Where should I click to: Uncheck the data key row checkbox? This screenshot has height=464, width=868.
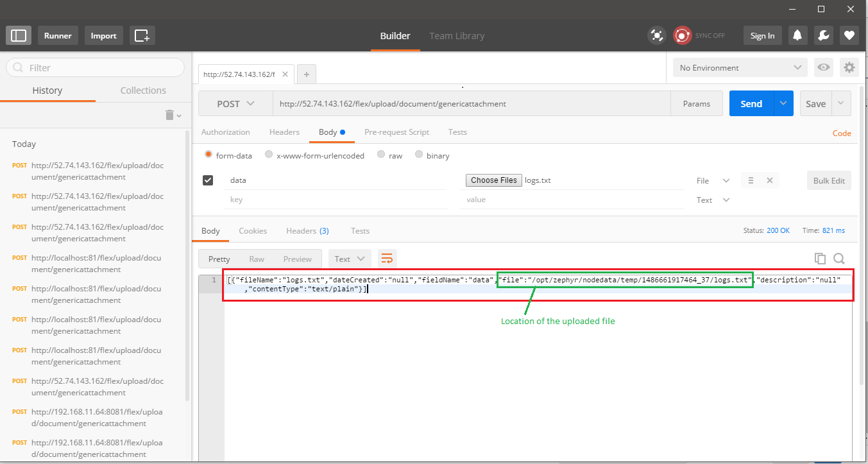point(208,180)
